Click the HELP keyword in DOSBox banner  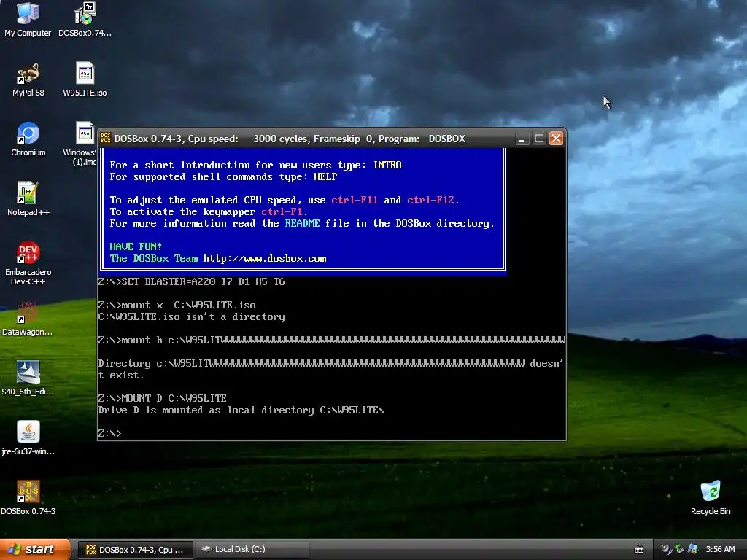325,176
